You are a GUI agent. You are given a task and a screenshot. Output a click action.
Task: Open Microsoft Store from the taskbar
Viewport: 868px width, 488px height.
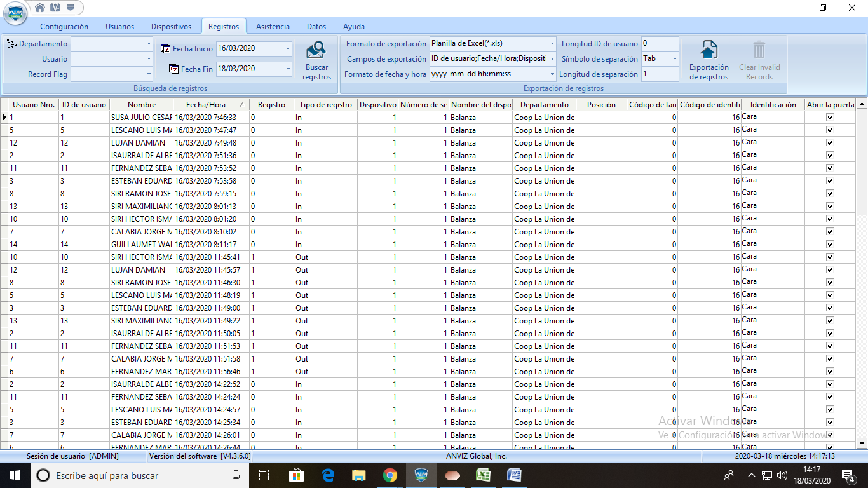tap(296, 475)
